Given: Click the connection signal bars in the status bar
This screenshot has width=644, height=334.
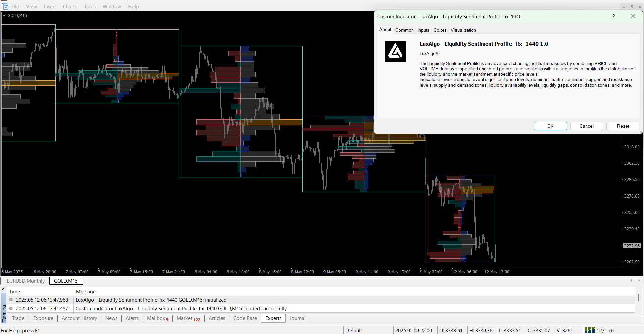Looking at the screenshot, I should point(590,330).
